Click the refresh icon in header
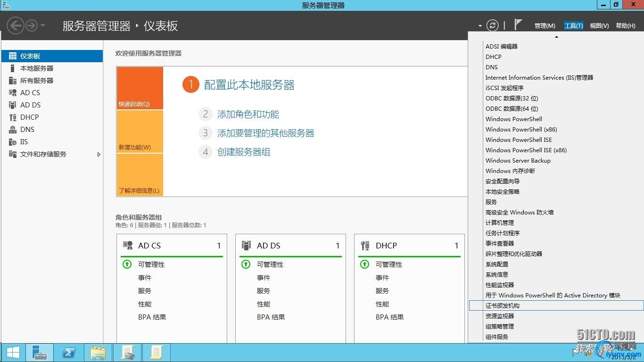The image size is (644, 362). click(493, 25)
